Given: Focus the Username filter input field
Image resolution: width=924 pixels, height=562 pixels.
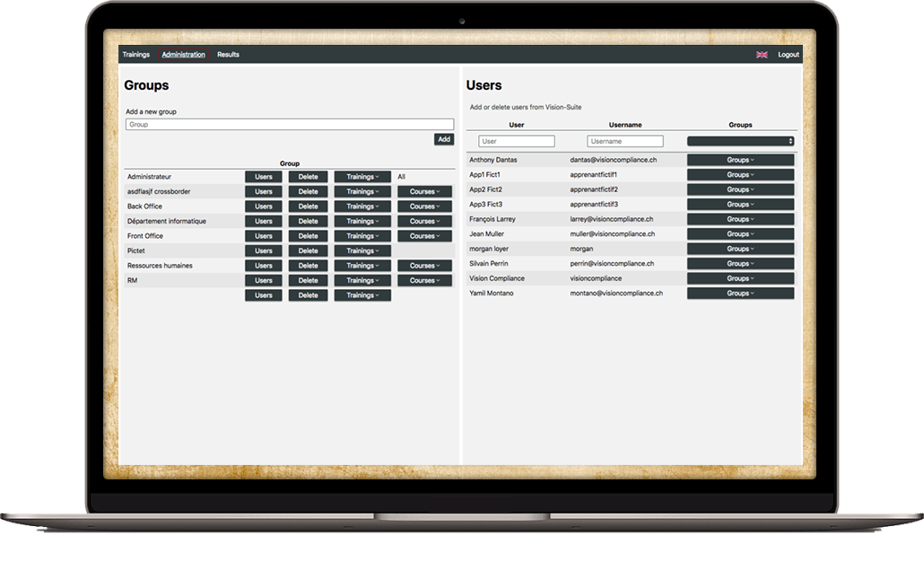Looking at the screenshot, I should click(624, 141).
